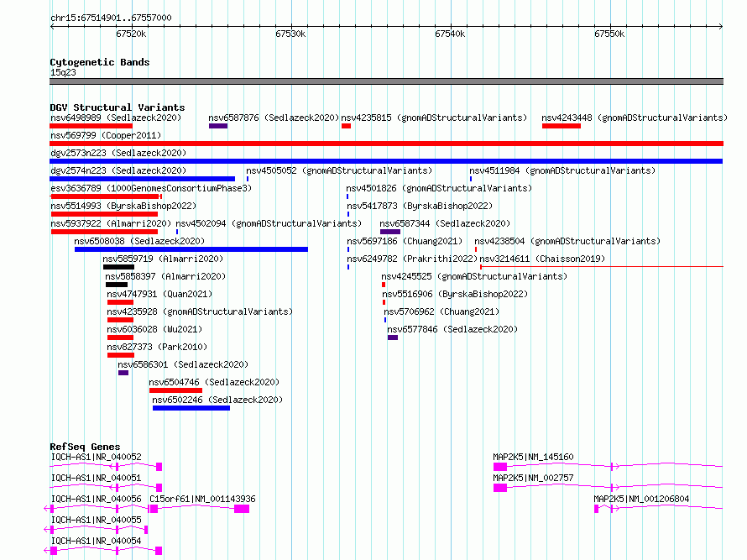Click the blue bar under dgv2573n223
This screenshot has height=560, width=747.
click(386, 161)
